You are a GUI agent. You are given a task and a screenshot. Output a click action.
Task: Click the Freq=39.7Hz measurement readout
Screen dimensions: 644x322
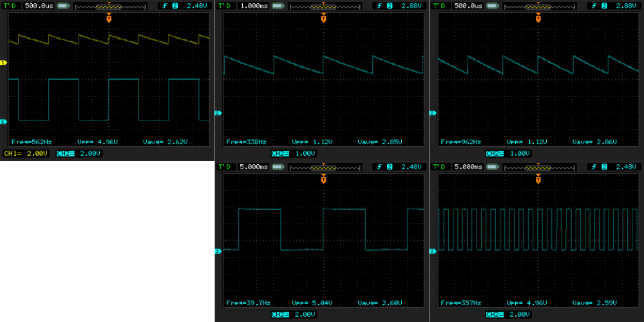pyautogui.click(x=248, y=303)
